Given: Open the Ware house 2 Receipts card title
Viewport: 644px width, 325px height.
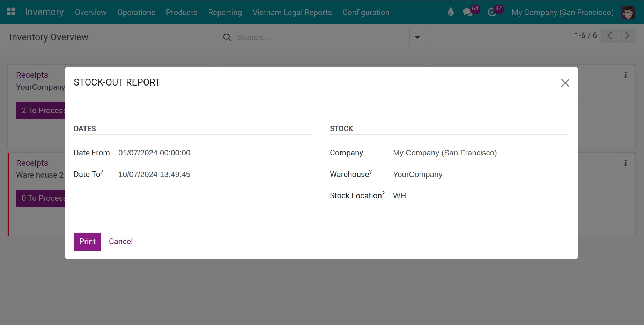Looking at the screenshot, I should (32, 163).
